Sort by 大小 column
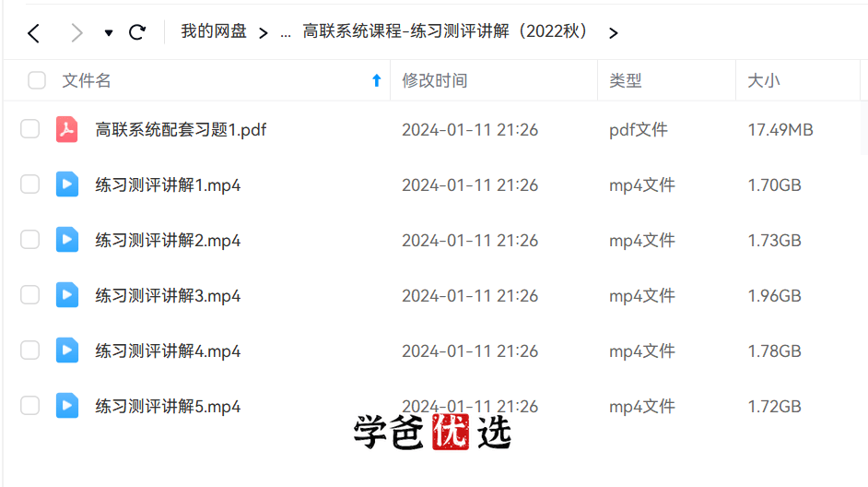The height and width of the screenshot is (487, 868). click(763, 81)
